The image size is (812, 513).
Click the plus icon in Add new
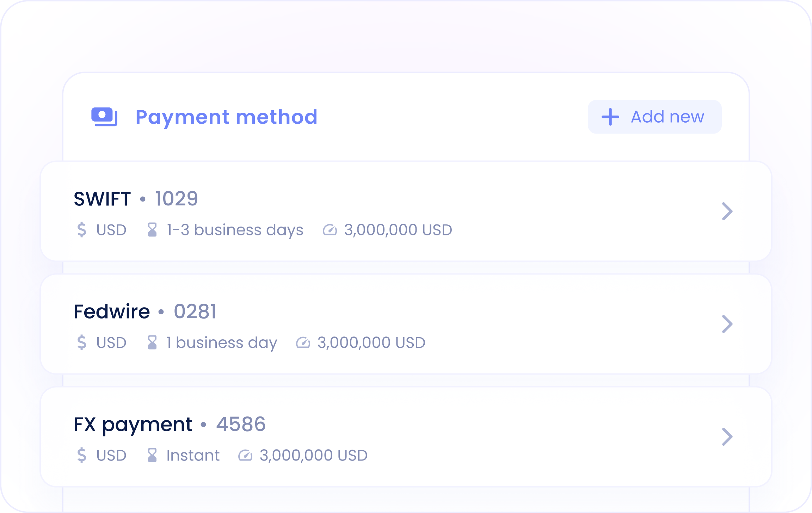point(610,117)
